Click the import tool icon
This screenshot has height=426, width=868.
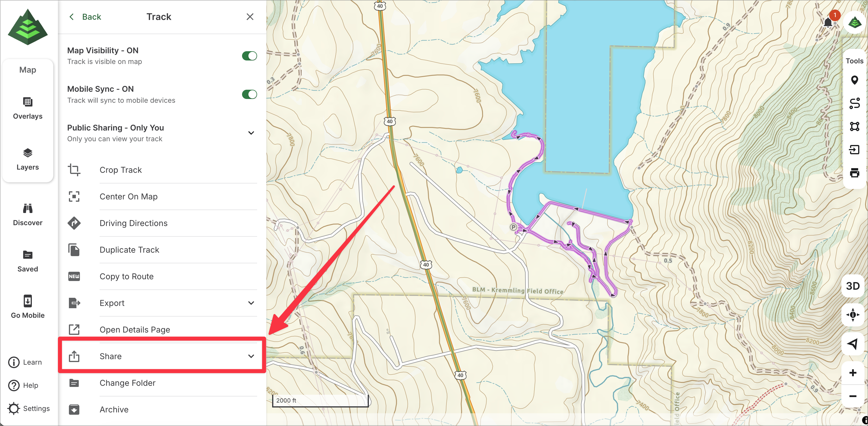pyautogui.click(x=854, y=150)
